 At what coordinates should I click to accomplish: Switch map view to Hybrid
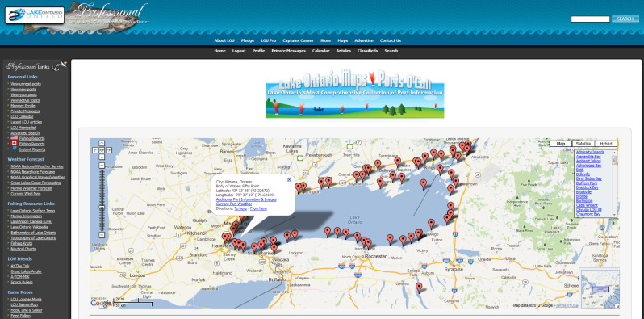pos(606,144)
